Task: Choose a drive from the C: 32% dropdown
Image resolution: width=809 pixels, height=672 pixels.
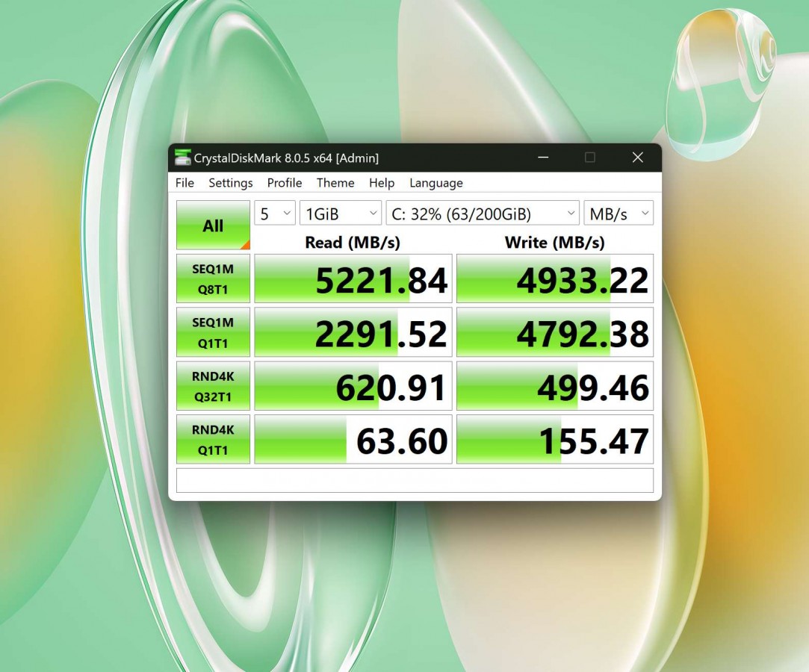Action: pos(483,213)
